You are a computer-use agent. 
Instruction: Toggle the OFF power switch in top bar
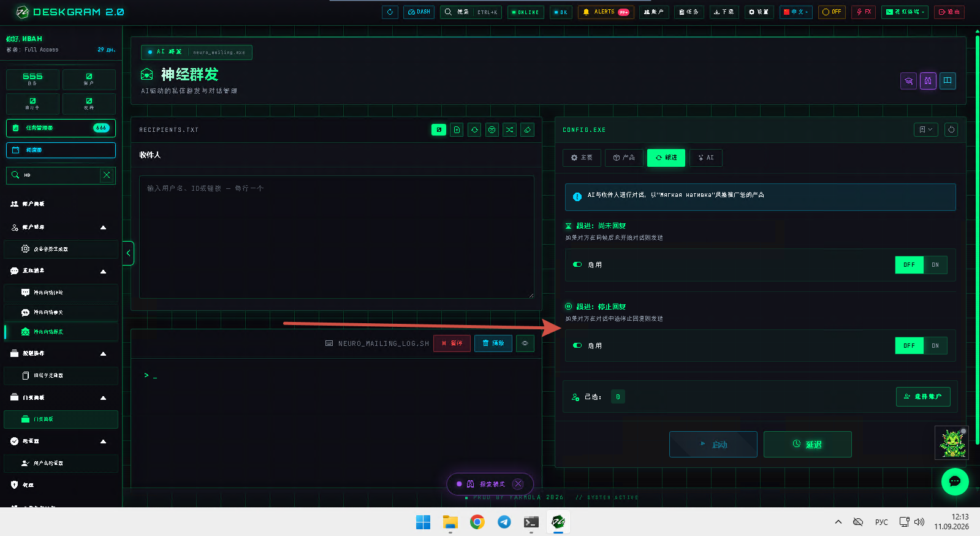(832, 12)
